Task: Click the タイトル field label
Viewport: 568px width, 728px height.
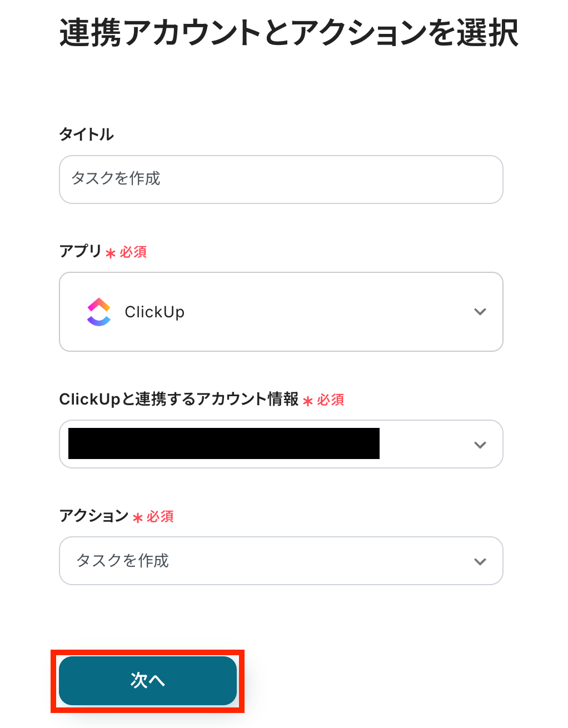Action: pos(87,134)
